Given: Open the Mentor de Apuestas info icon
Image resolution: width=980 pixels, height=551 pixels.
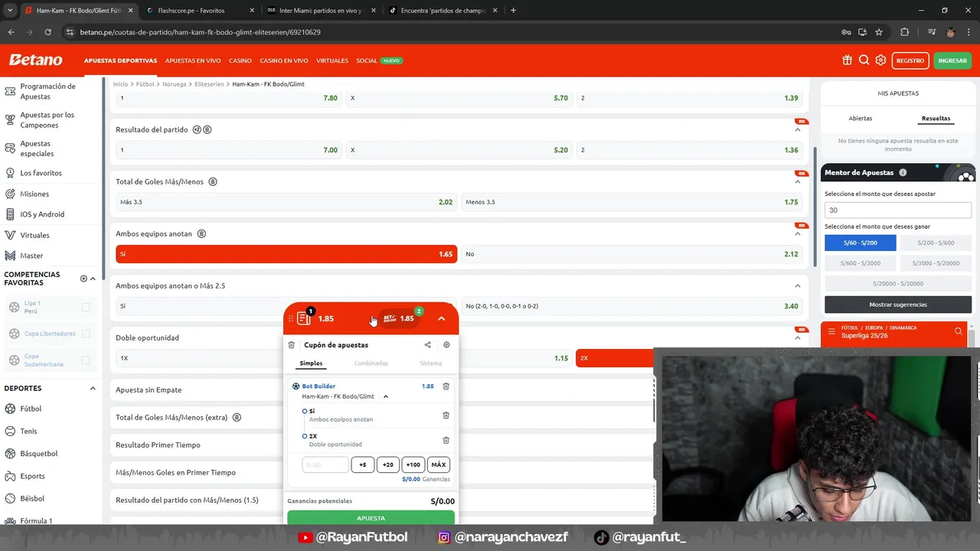Looking at the screenshot, I should 903,173.
